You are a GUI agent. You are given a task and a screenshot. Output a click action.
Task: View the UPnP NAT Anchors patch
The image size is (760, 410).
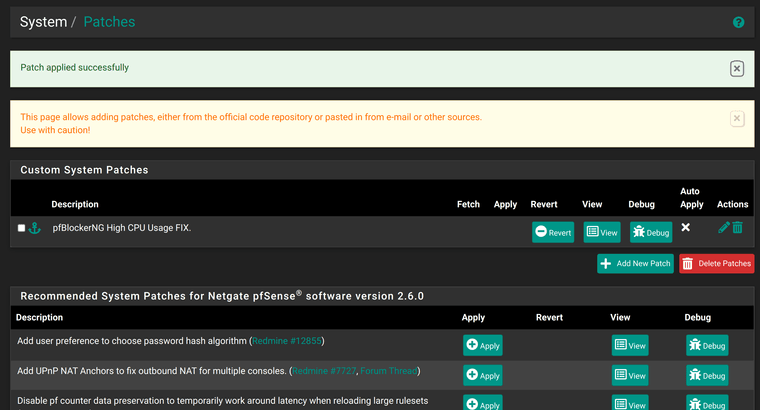[x=630, y=375]
